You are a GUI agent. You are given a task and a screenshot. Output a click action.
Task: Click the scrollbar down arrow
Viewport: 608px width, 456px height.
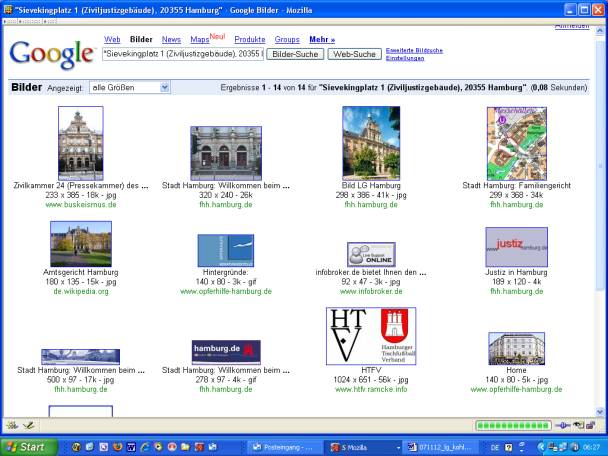[x=600, y=412]
